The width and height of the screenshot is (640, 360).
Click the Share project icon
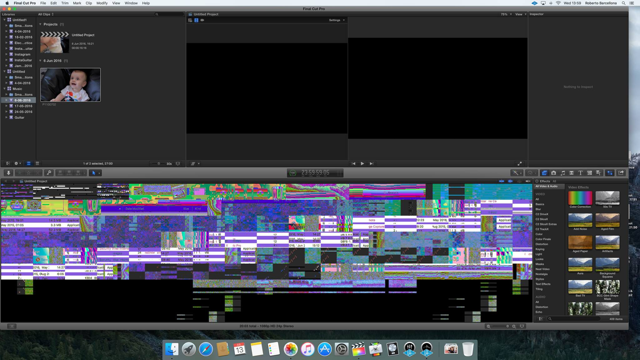pyautogui.click(x=621, y=173)
